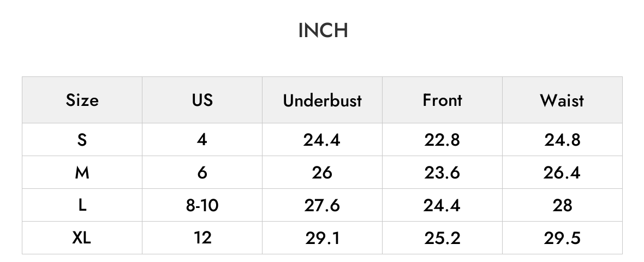This screenshot has height=262, width=644.
Task: Click the Waist column header
Action: click(562, 100)
